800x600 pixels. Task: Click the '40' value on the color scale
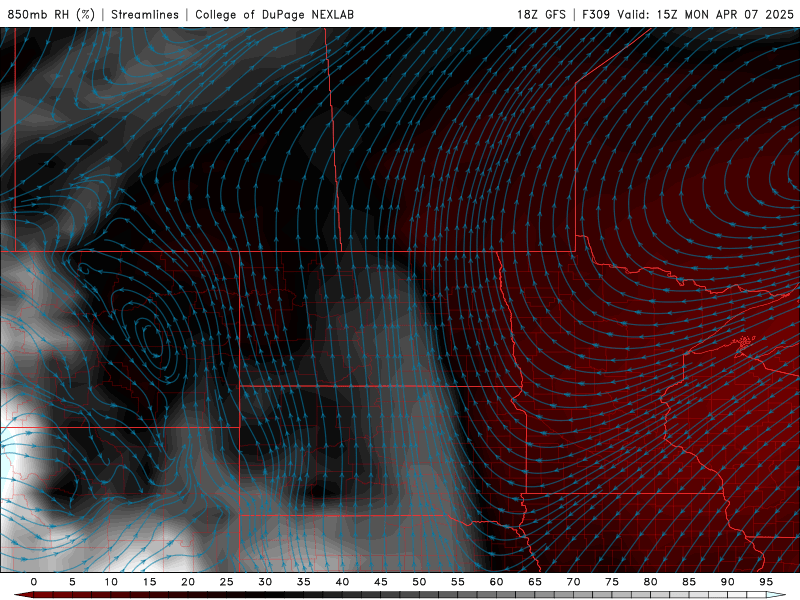[342, 582]
